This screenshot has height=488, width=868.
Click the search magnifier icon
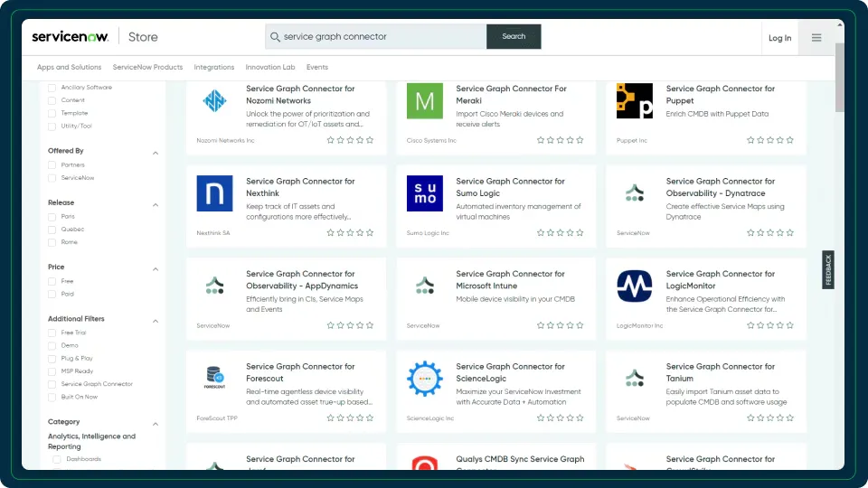point(275,36)
